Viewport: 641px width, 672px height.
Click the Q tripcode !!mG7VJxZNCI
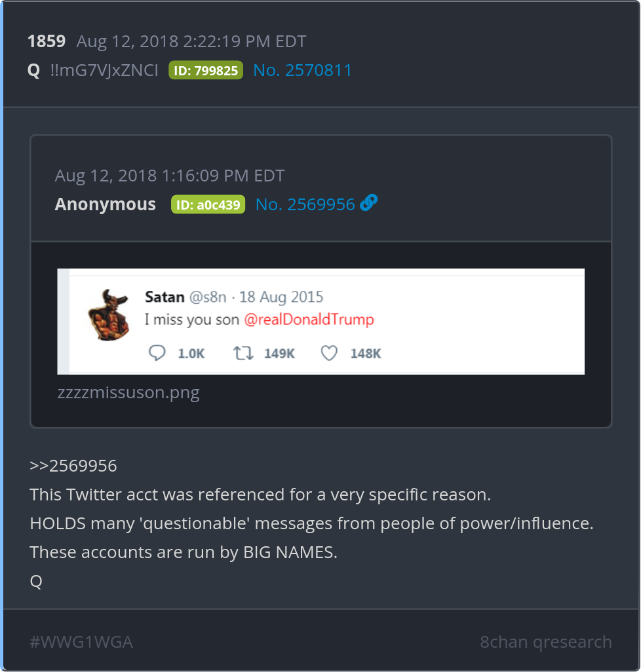tap(104, 70)
